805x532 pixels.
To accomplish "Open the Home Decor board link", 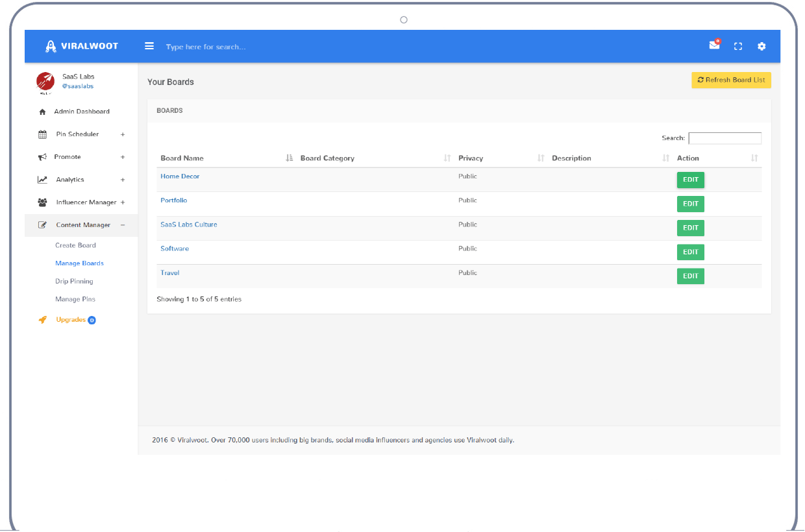I will (180, 176).
